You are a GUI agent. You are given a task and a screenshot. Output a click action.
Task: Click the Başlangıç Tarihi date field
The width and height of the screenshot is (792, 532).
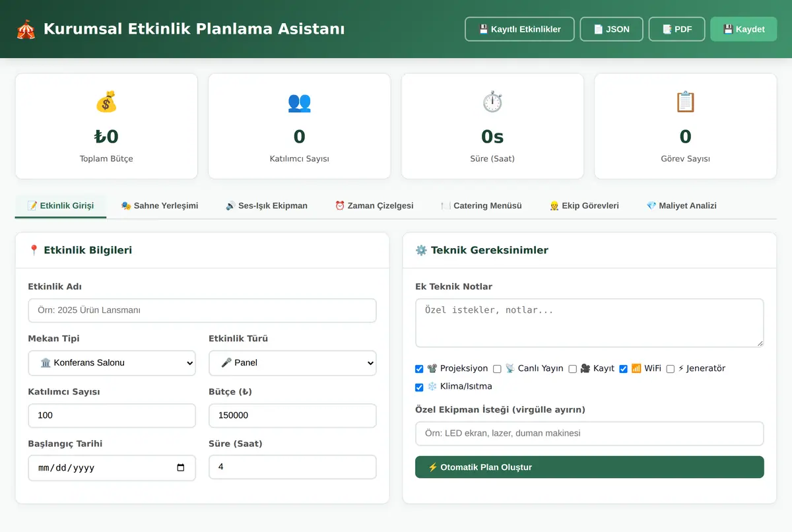click(112, 468)
